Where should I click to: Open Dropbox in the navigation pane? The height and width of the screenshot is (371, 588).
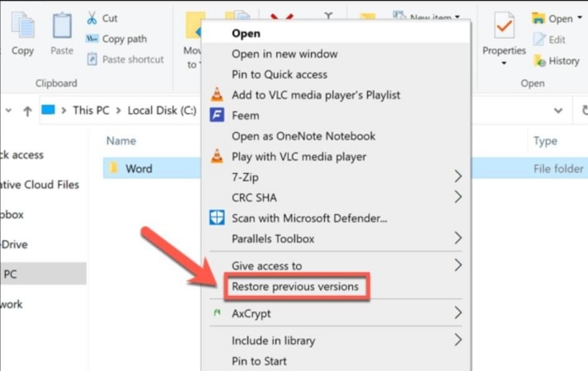click(12, 214)
